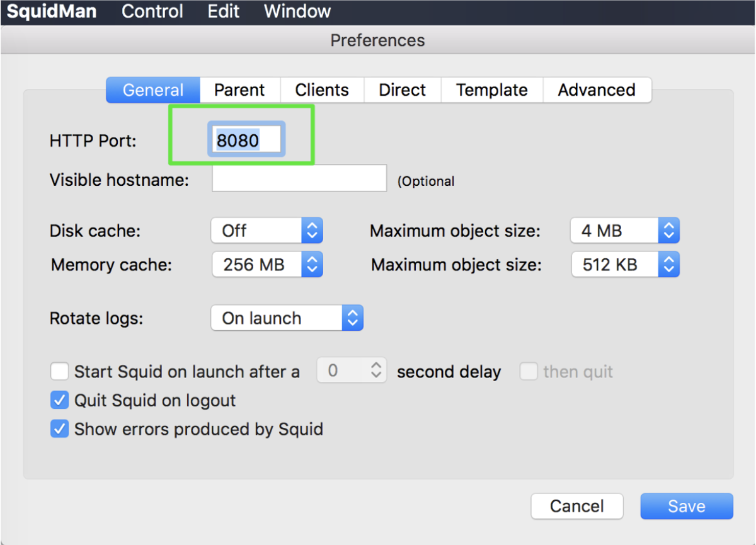Screen dimensions: 756x545
Task: Uncheck Show errors produced by Squid
Action: [60, 429]
